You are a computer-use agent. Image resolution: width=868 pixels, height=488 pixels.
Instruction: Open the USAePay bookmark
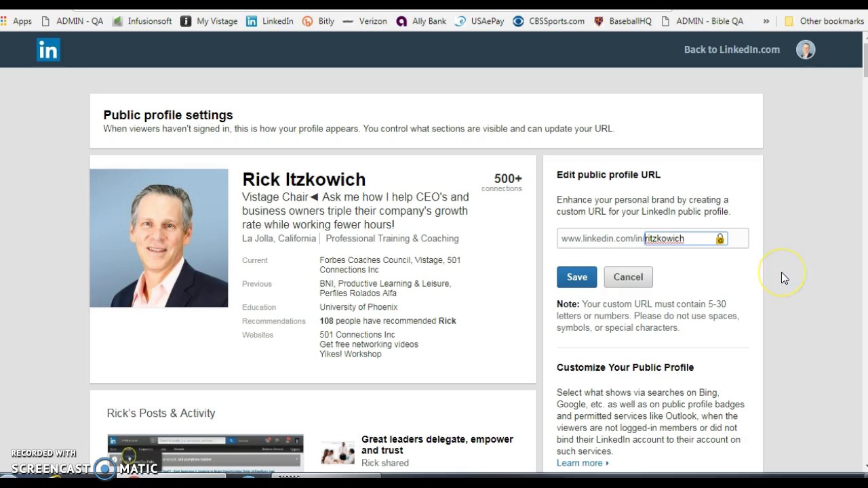(x=479, y=21)
